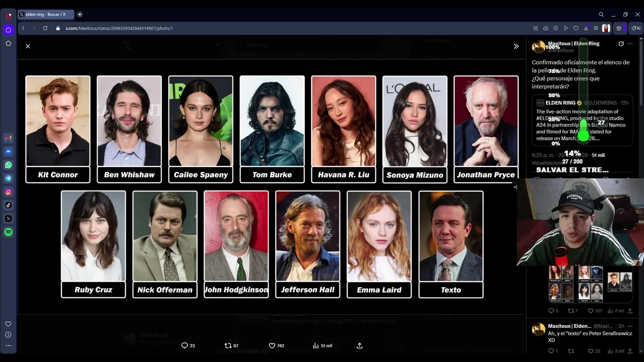Open Messenger in the Opera sidebar
The image size is (644, 362).
(9, 151)
